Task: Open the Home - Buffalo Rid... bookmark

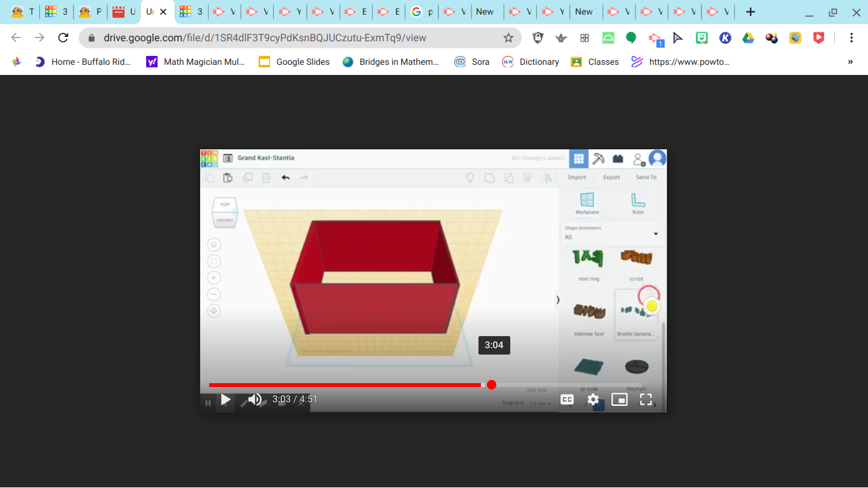Action: (x=83, y=62)
